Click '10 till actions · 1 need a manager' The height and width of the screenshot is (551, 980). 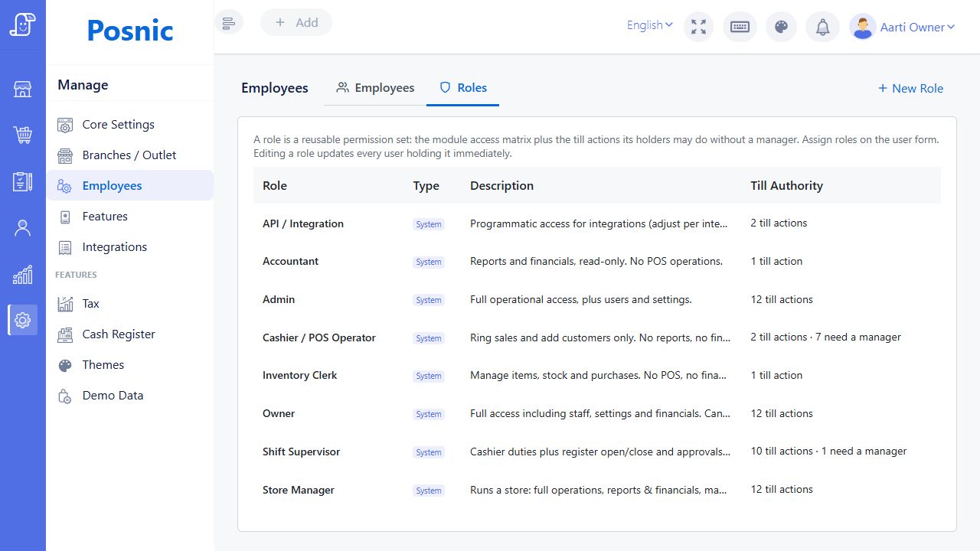pos(828,451)
